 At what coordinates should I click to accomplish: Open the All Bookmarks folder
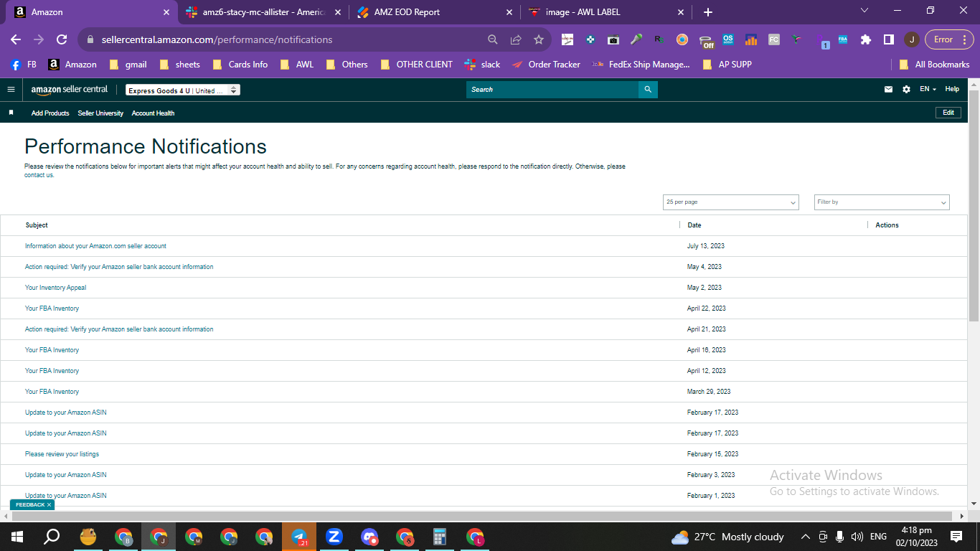[x=934, y=65]
